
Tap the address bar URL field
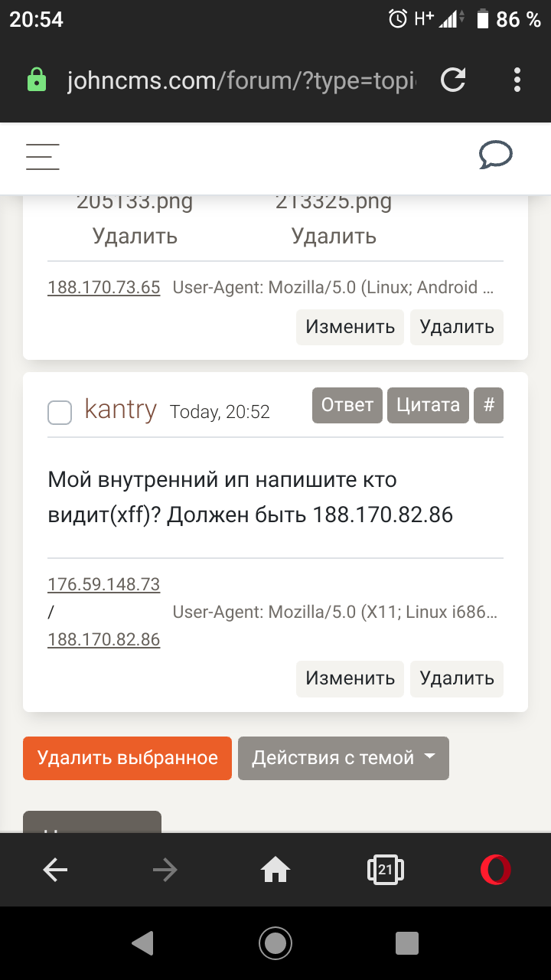pyautogui.click(x=241, y=80)
